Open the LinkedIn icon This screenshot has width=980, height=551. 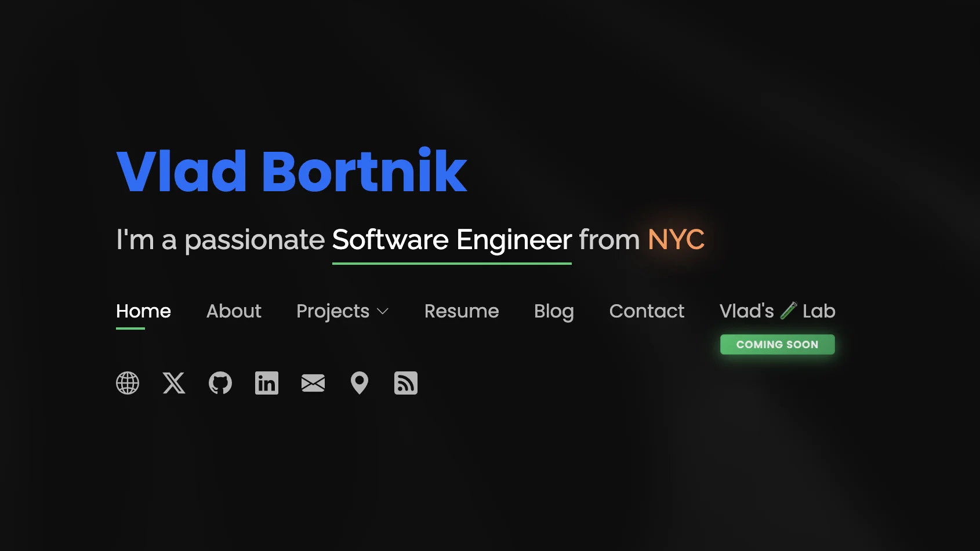[x=266, y=383]
